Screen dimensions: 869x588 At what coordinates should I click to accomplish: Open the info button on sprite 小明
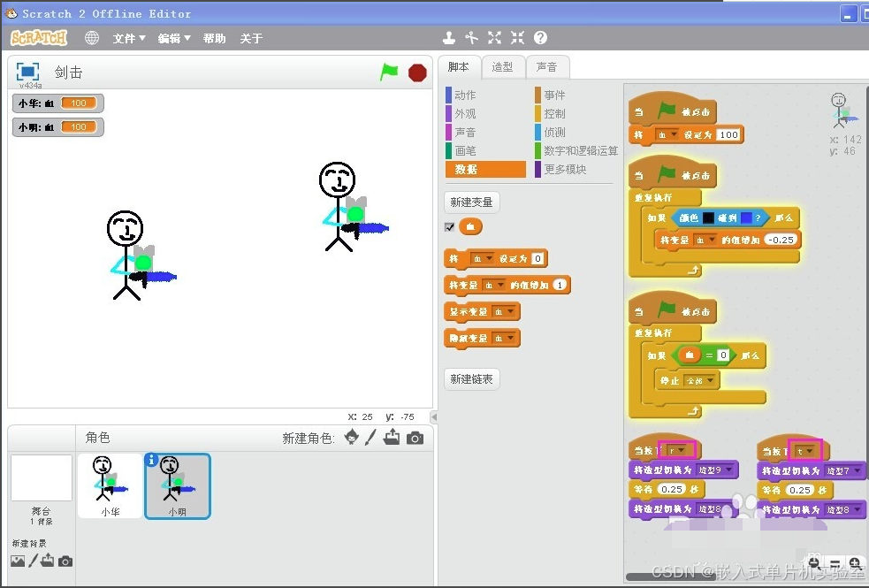(151, 460)
